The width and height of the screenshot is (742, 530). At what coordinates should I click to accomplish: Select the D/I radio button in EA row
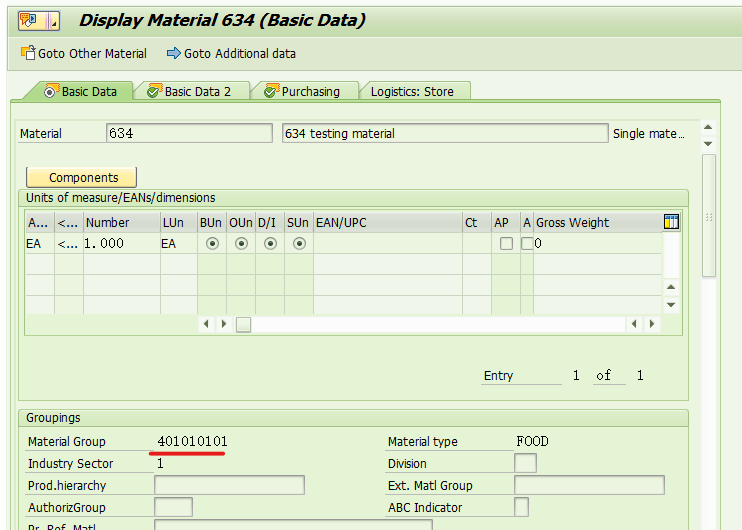click(270, 244)
